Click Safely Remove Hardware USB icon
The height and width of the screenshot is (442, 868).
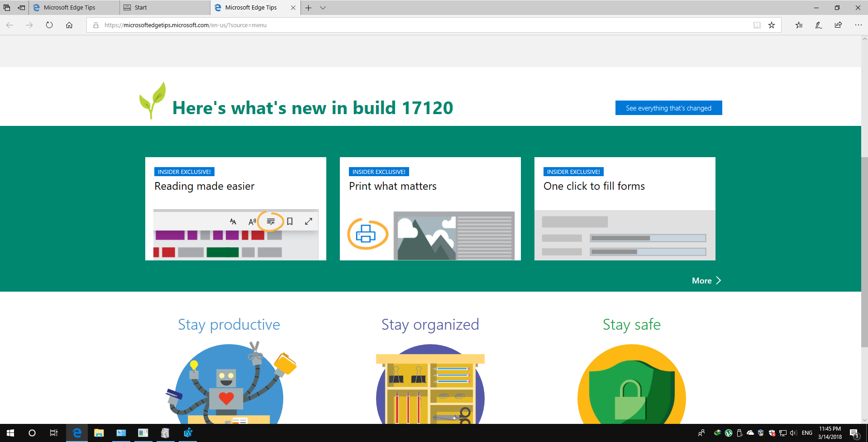coord(739,433)
